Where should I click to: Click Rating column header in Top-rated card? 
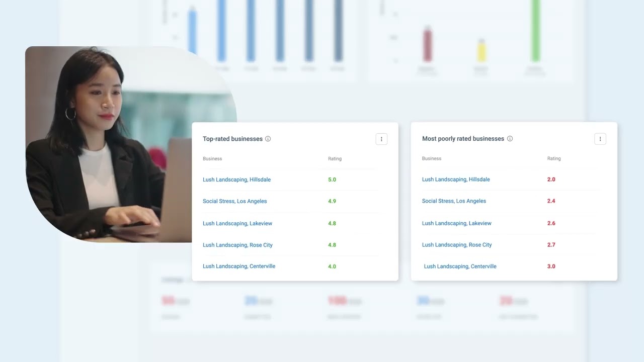click(x=335, y=158)
